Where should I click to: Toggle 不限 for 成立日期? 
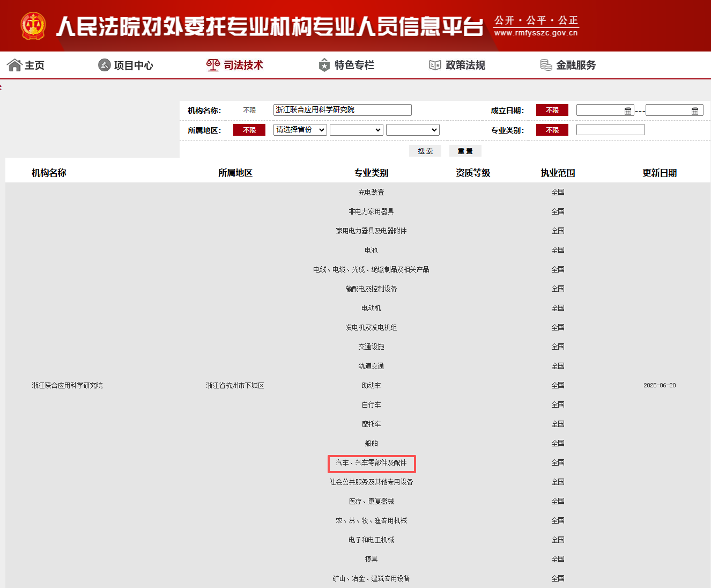(x=552, y=110)
